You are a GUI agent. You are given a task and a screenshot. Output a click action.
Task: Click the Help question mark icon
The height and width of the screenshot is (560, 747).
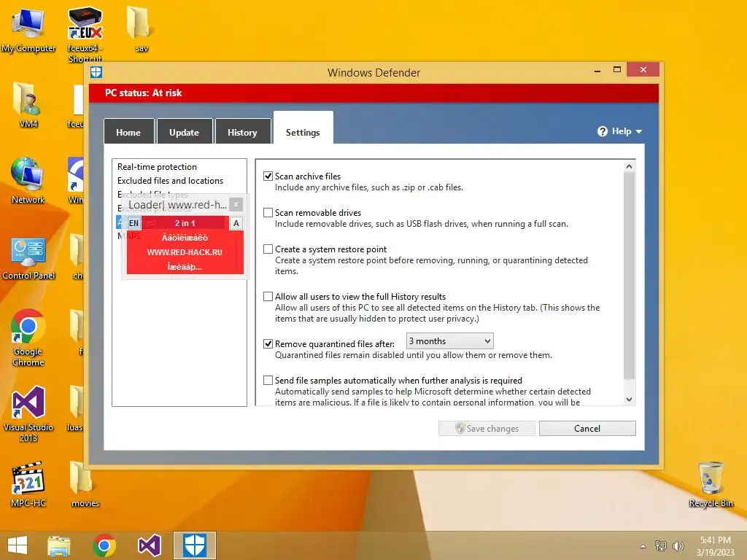click(x=602, y=131)
